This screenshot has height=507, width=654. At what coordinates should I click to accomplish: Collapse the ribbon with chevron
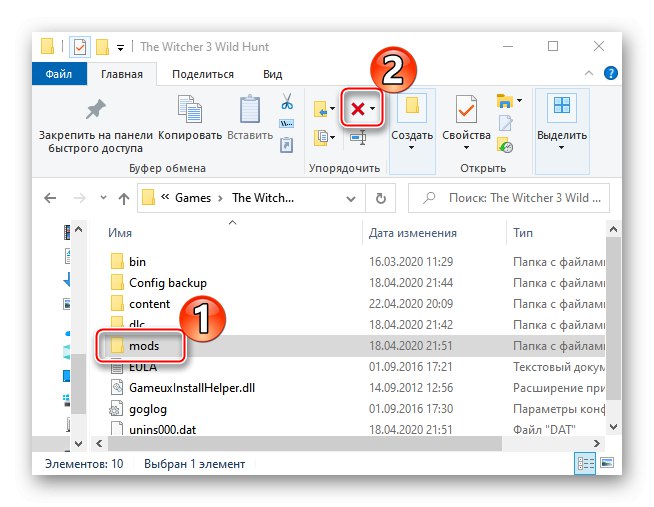[x=589, y=73]
